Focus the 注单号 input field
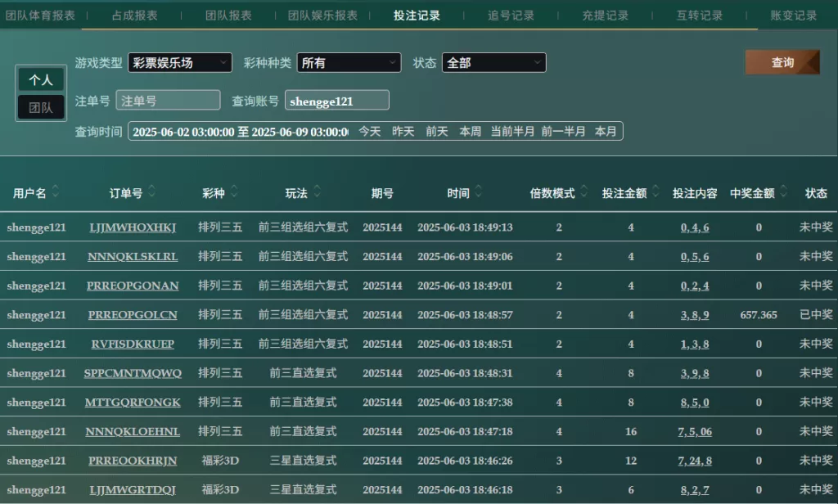This screenshot has width=838, height=504. tap(168, 100)
